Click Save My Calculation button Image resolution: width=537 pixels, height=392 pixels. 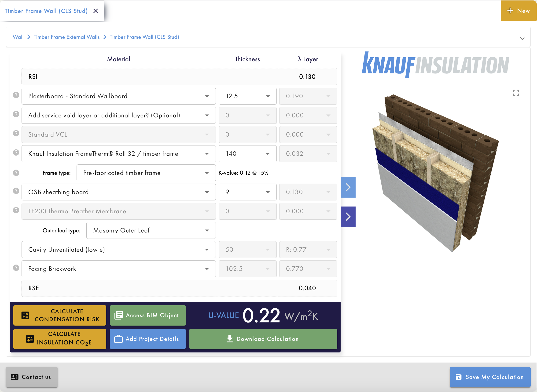490,377
